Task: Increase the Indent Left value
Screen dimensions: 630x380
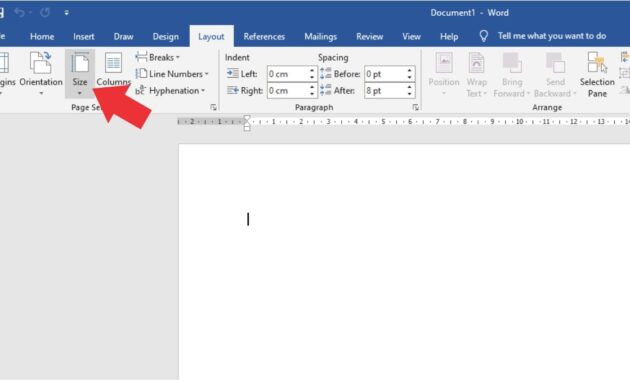Action: point(312,71)
